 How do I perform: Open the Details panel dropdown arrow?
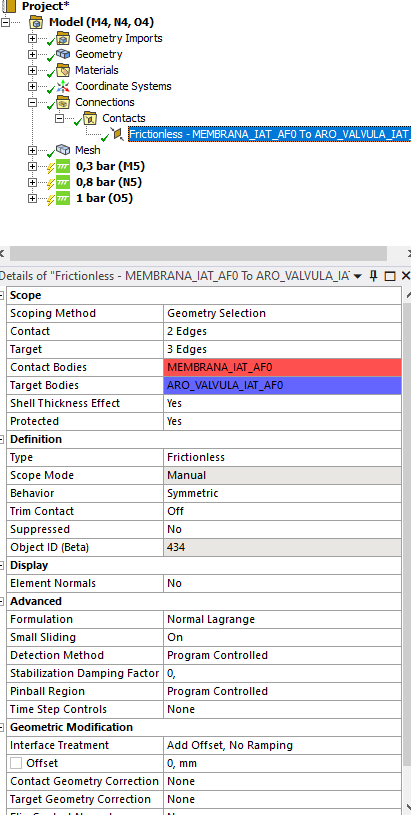tap(357, 276)
